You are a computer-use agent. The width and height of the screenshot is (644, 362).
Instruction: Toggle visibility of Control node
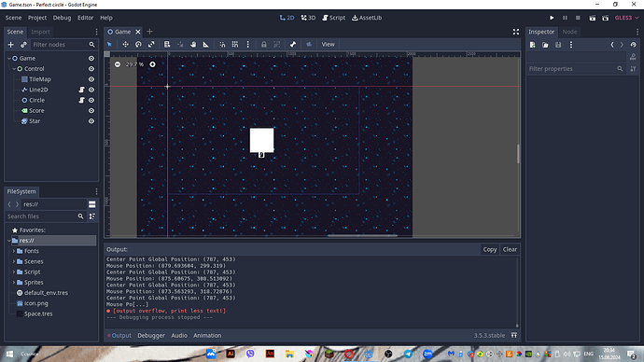[x=91, y=69]
